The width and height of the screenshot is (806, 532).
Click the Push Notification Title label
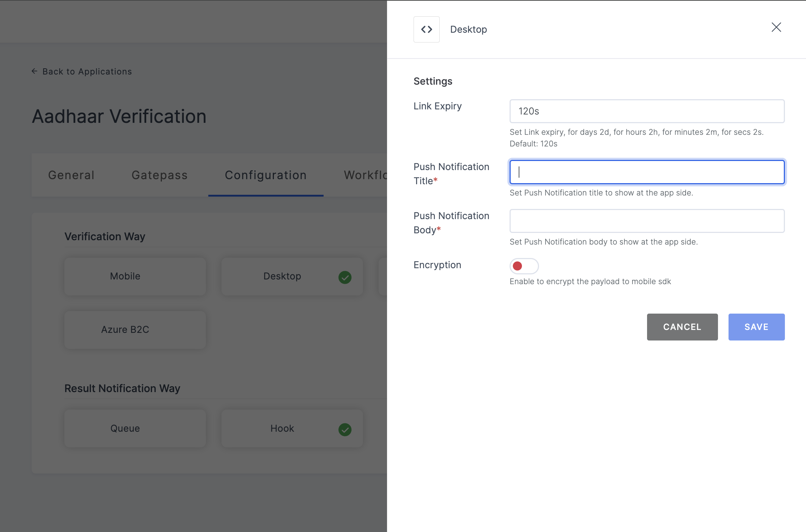[x=451, y=174]
